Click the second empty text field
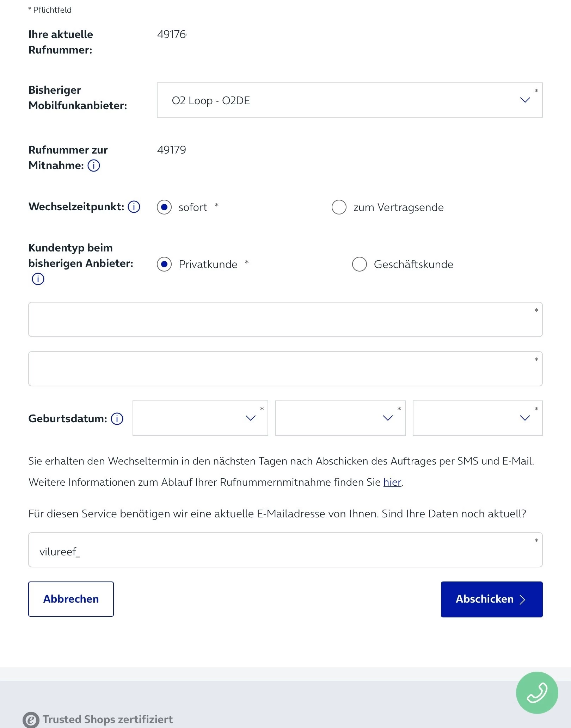571x728 pixels. (x=285, y=369)
